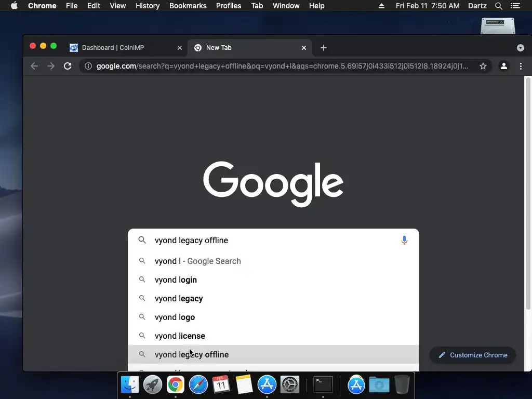The image size is (532, 399).
Task: Switch to Dashboard | CoinIMP tab
Action: pos(126,48)
